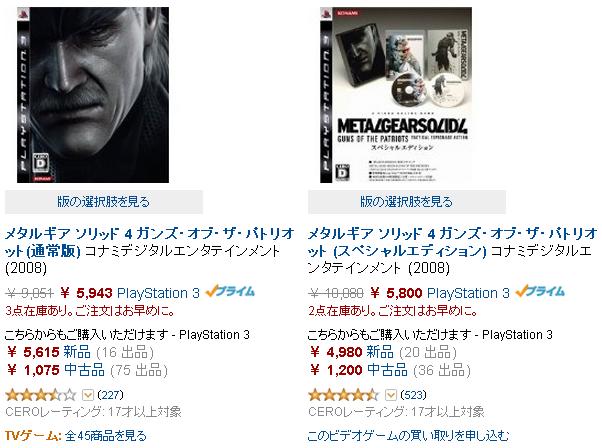The width and height of the screenshot is (602, 448).
Task: Open the スペシャルエディション product title link
Action: [452, 242]
